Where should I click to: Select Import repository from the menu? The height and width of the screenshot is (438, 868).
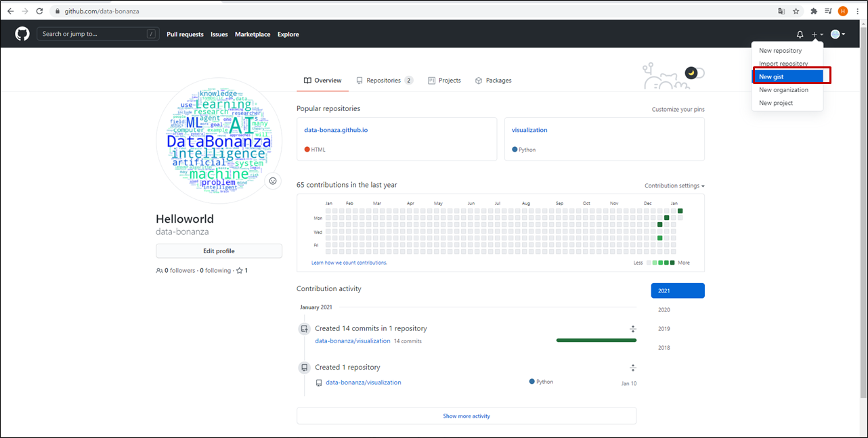coord(787,64)
